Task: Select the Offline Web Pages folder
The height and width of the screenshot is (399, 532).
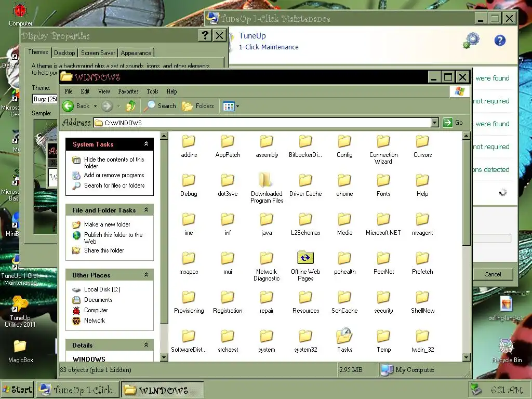Action: (305, 266)
